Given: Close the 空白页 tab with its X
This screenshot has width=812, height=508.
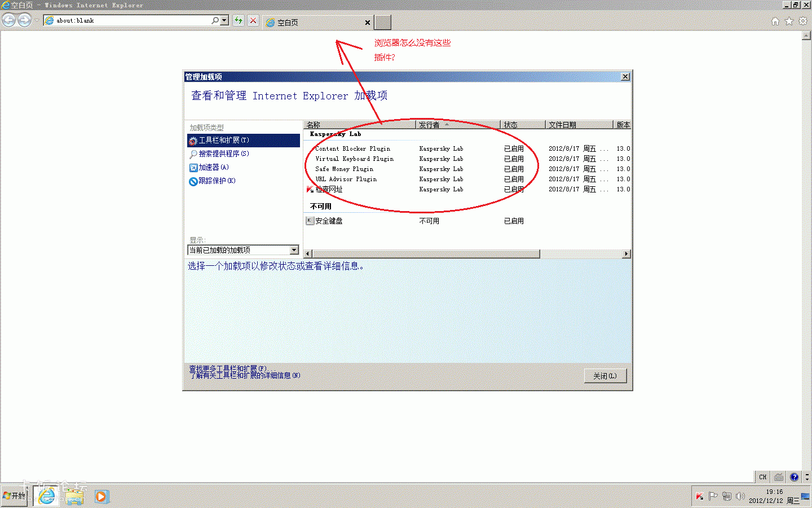Looking at the screenshot, I should click(x=368, y=23).
